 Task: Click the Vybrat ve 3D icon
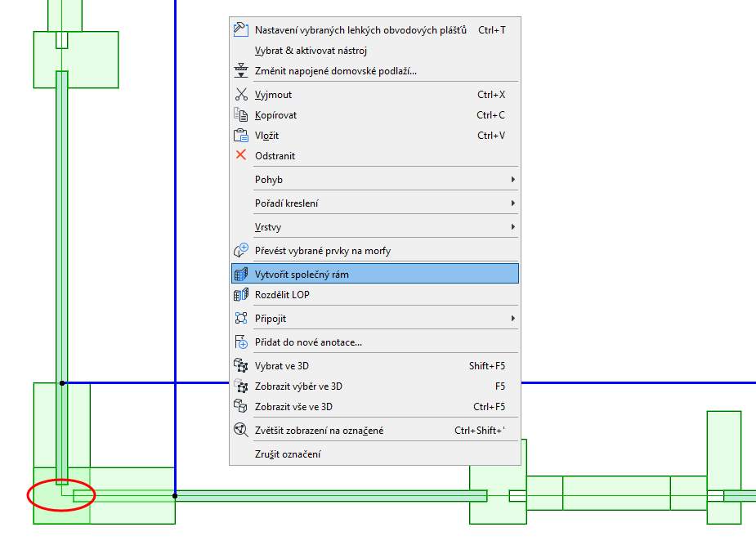[x=240, y=365]
